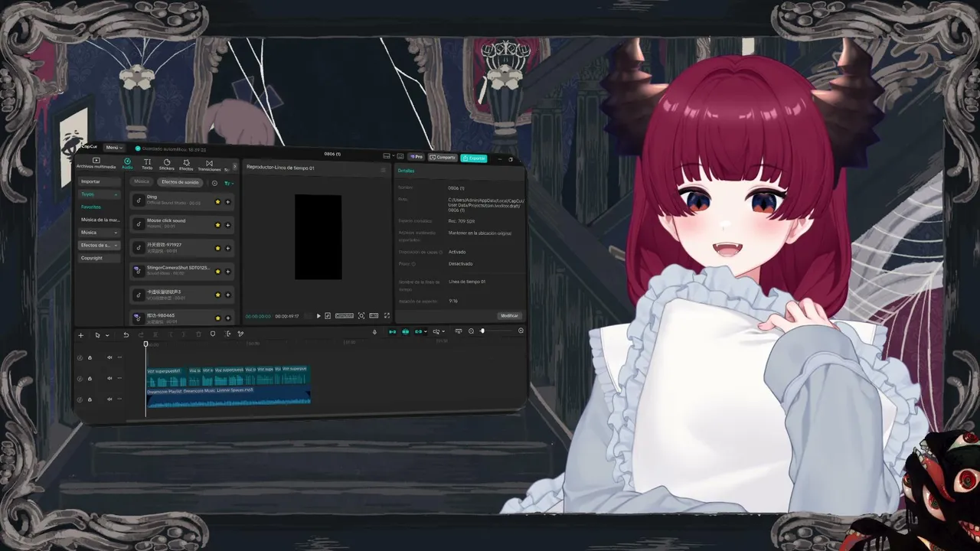The width and height of the screenshot is (980, 551).
Task: Mute the first timeline track
Action: coord(109,357)
